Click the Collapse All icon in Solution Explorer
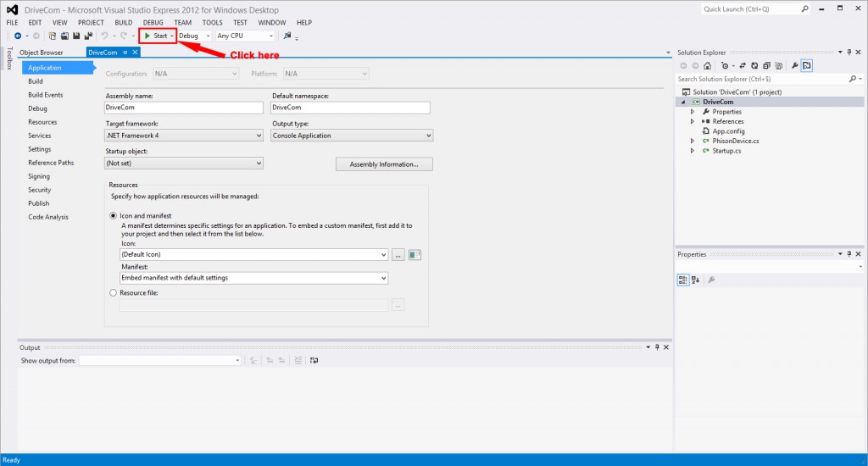This screenshot has width=868, height=466. (x=766, y=66)
